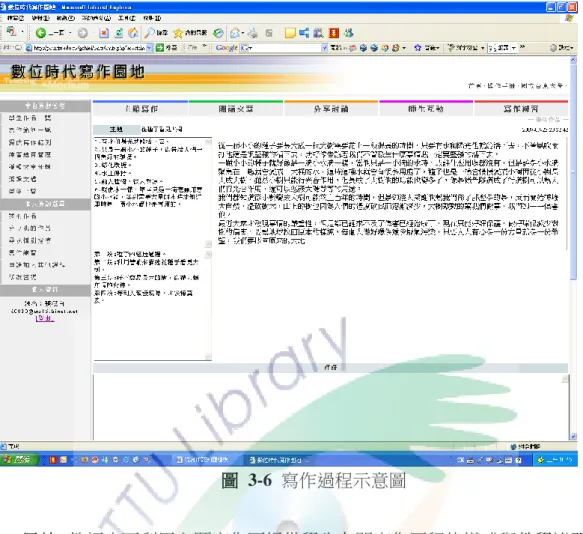583x534 pixels.
Task: Click the Home page icon
Action: click(133, 33)
